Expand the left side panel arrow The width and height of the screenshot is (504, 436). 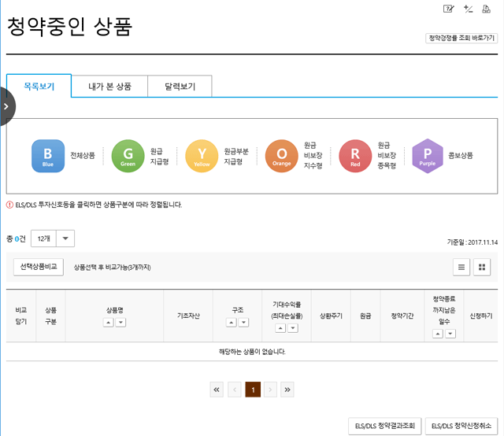(6, 106)
